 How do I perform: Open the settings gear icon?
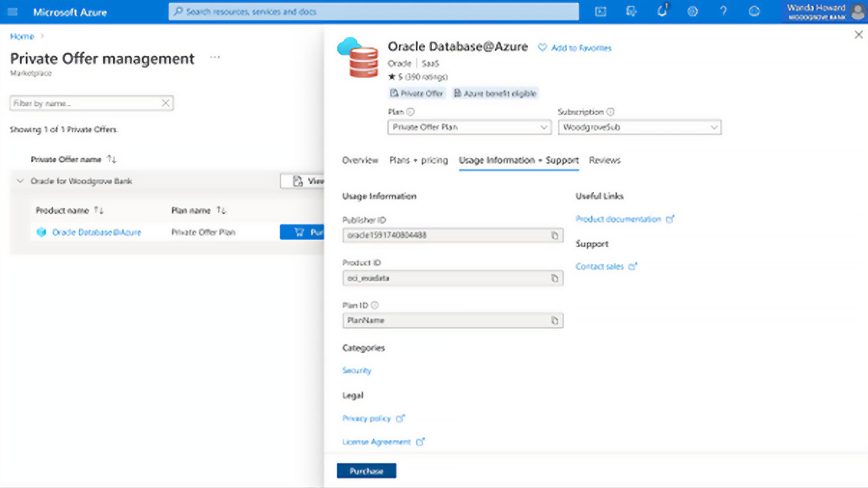click(693, 12)
